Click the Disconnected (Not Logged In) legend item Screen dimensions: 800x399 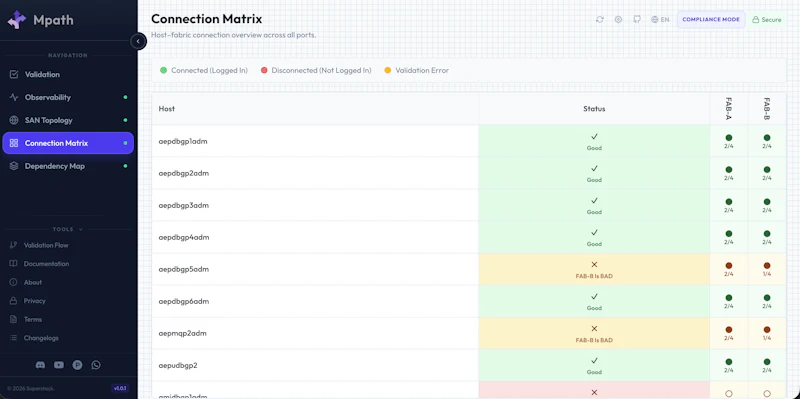pyautogui.click(x=316, y=70)
